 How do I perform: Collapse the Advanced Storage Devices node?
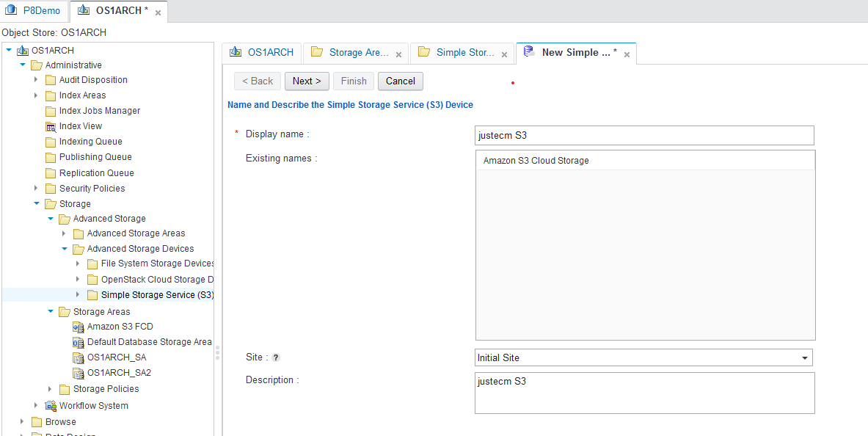coord(65,249)
